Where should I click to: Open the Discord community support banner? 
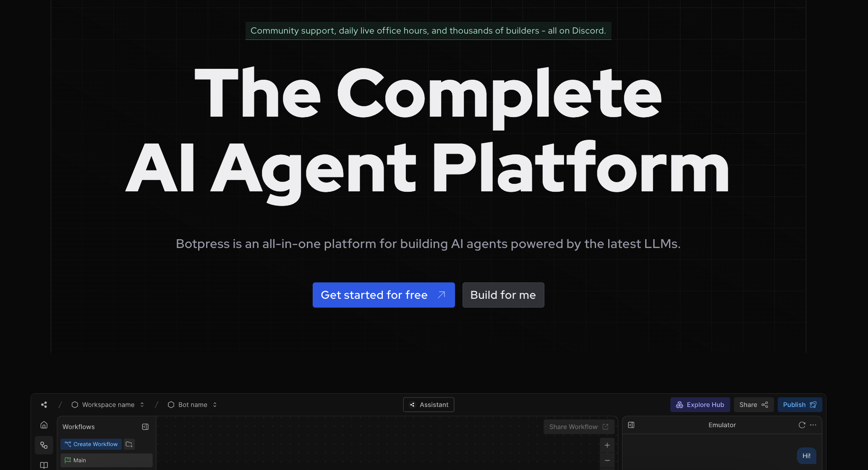pos(428,31)
